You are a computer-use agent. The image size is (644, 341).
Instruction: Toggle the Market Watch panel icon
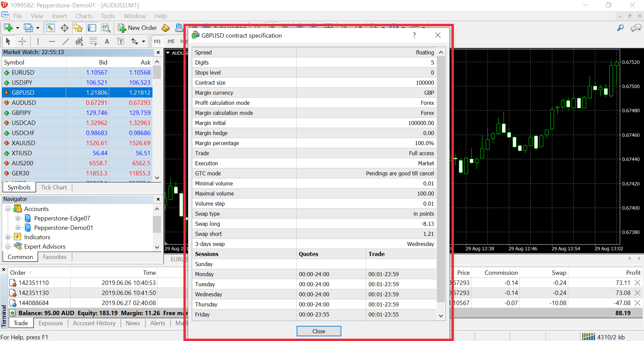pyautogui.click(x=50, y=28)
